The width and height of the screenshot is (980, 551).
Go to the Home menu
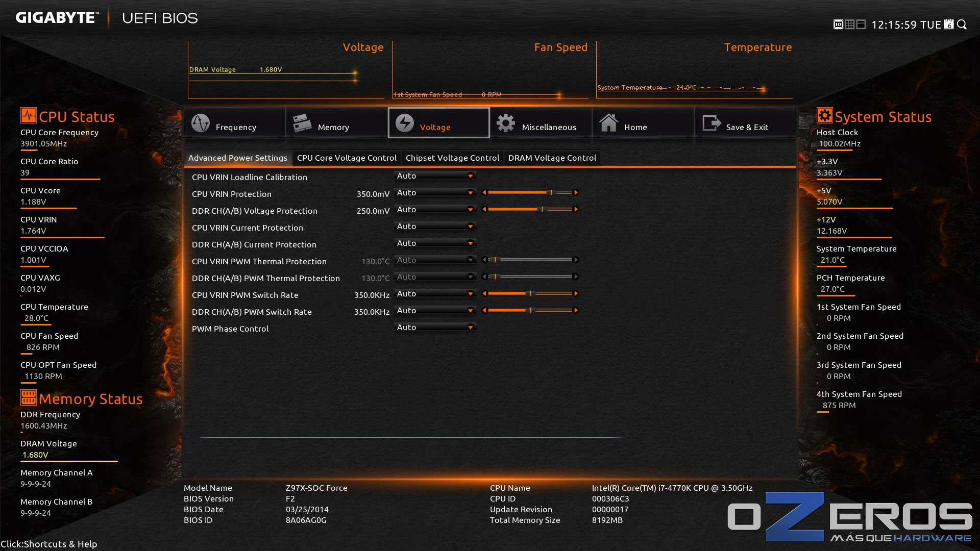[643, 122]
